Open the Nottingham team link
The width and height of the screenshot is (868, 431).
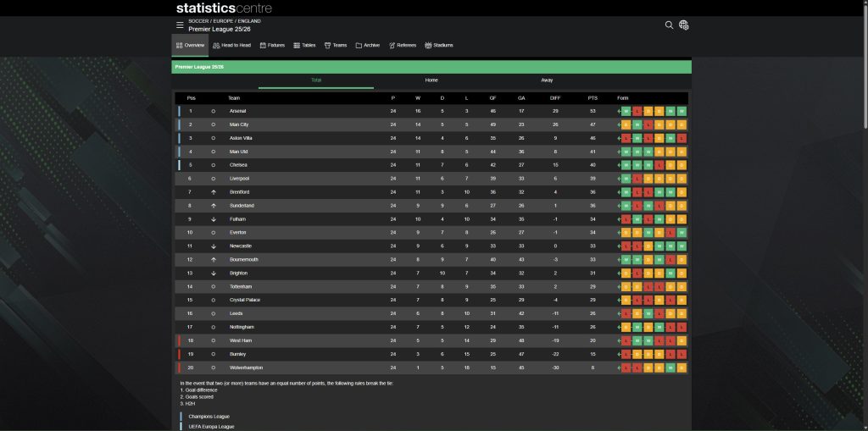point(242,327)
